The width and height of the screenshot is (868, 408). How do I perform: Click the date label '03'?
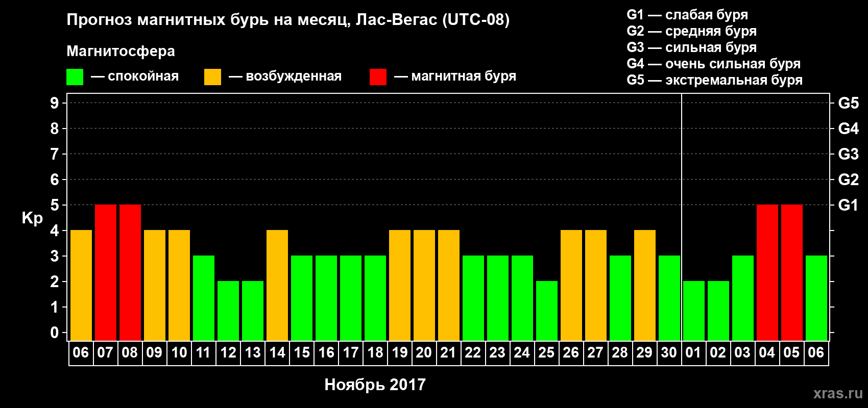coord(743,353)
